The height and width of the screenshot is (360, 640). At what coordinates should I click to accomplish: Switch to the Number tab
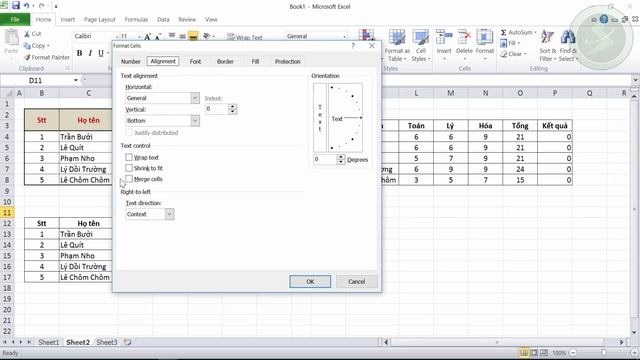pos(131,61)
